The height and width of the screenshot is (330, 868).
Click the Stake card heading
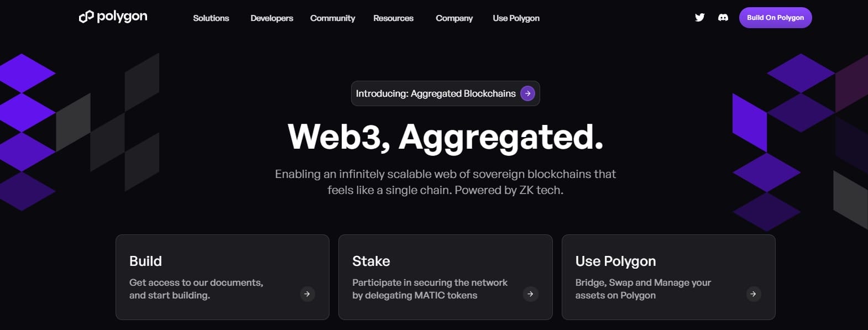(x=371, y=261)
